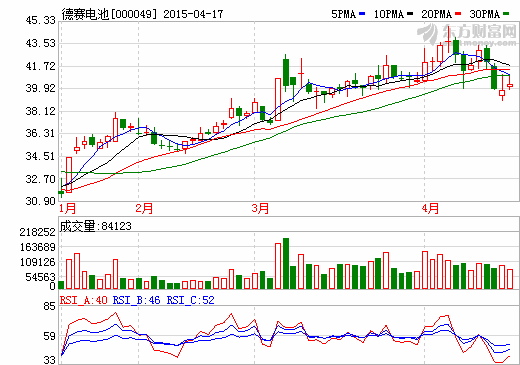
Task: Click the 3月 month label
Action: coord(260,208)
